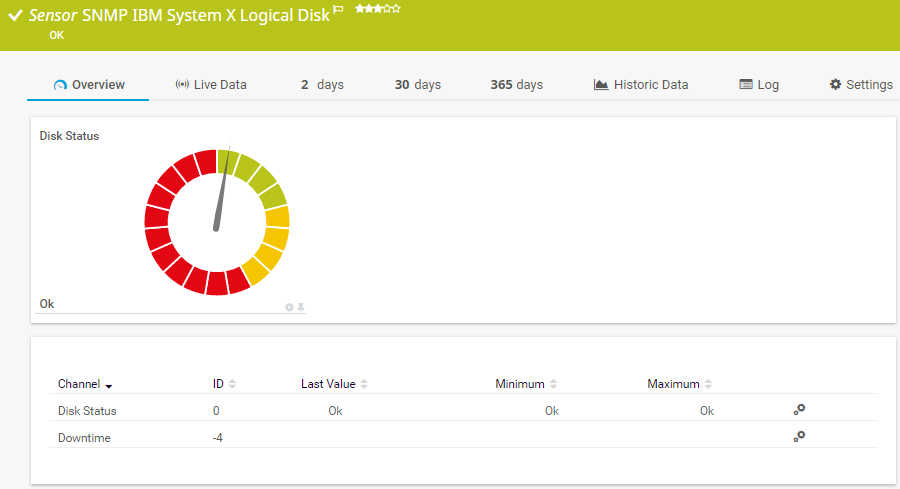Set sensor priority to five stars
Screen dimensions: 900x489
[x=397, y=9]
